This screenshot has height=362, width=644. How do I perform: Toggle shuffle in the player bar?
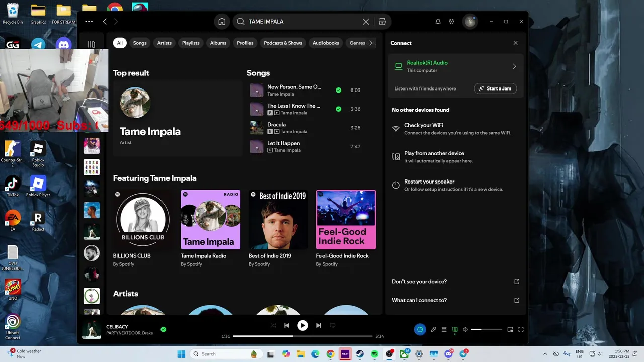pos(273,325)
